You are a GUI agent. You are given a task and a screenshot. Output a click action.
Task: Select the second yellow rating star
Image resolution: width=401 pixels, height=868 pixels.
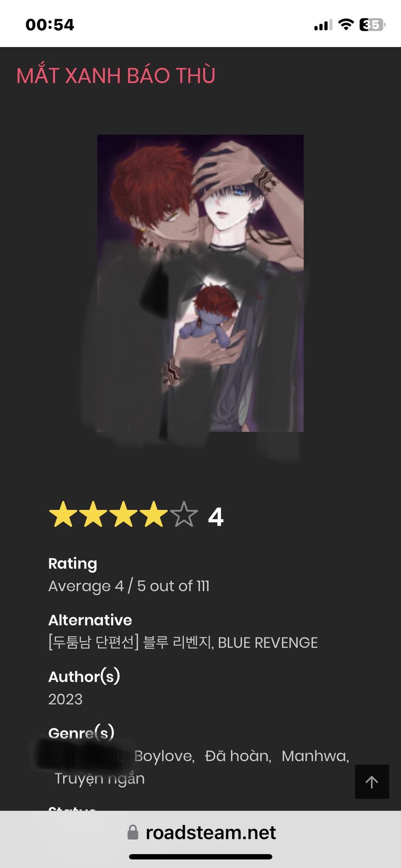[x=93, y=514]
